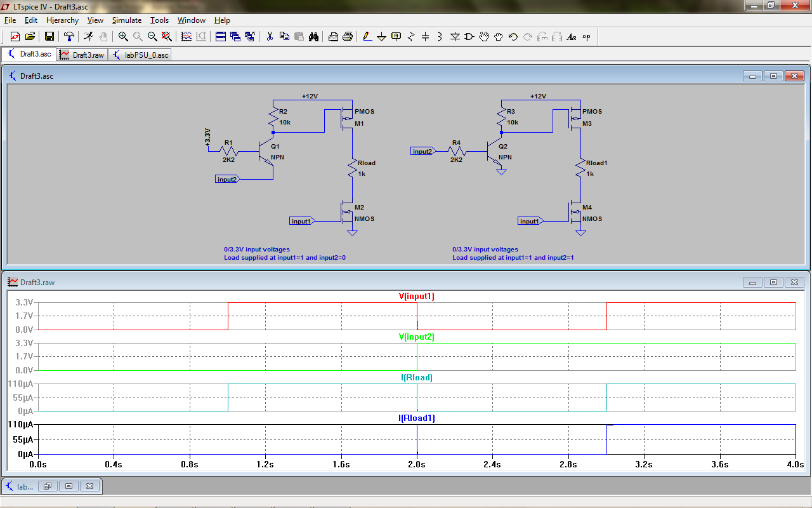Pick the Diode placement tool
Viewport: 812px width, 508px height.
[x=455, y=37]
